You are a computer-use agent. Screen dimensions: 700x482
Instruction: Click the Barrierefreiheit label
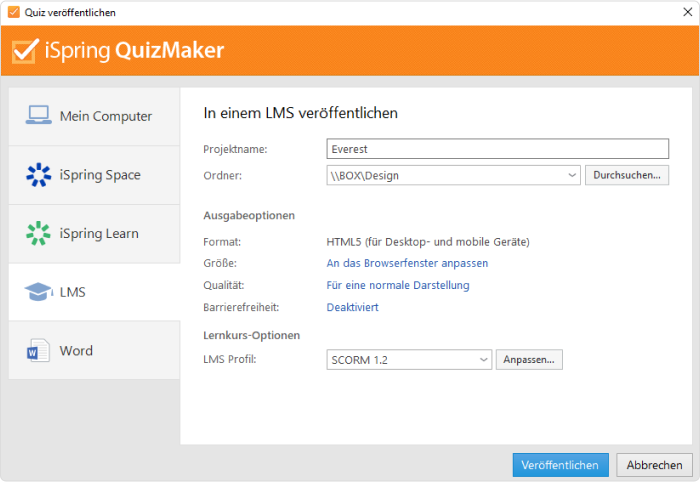click(241, 307)
